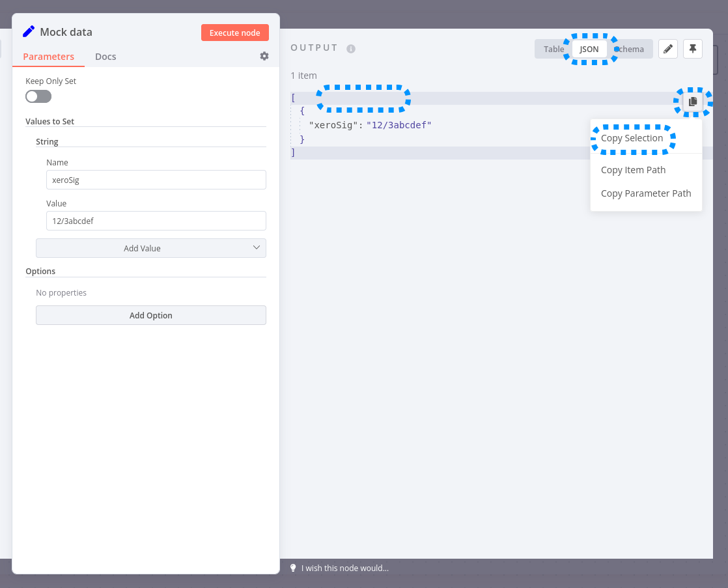728x588 pixels.
Task: Click the No properties text
Action: (x=61, y=292)
